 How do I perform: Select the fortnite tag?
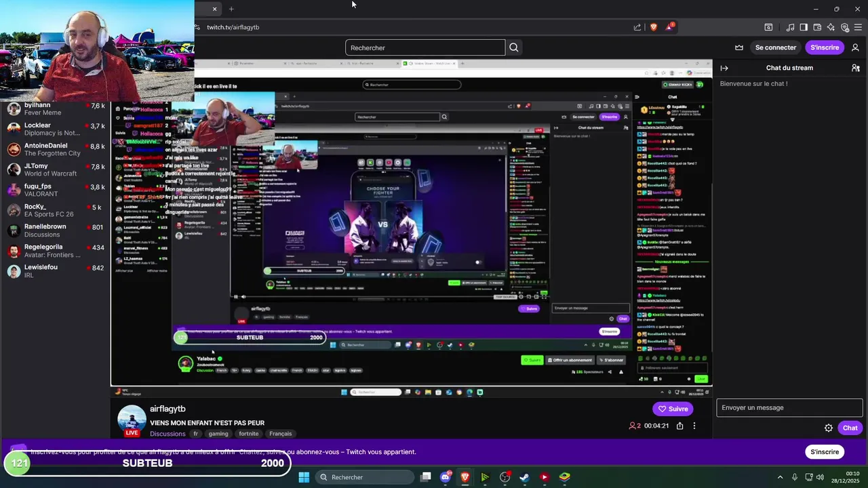(249, 434)
